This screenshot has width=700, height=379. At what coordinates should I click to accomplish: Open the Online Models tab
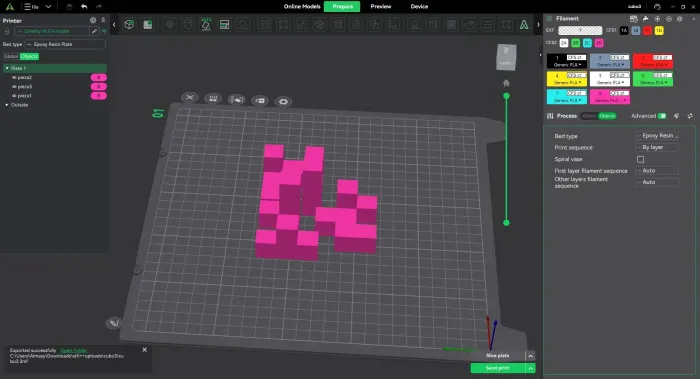(302, 7)
